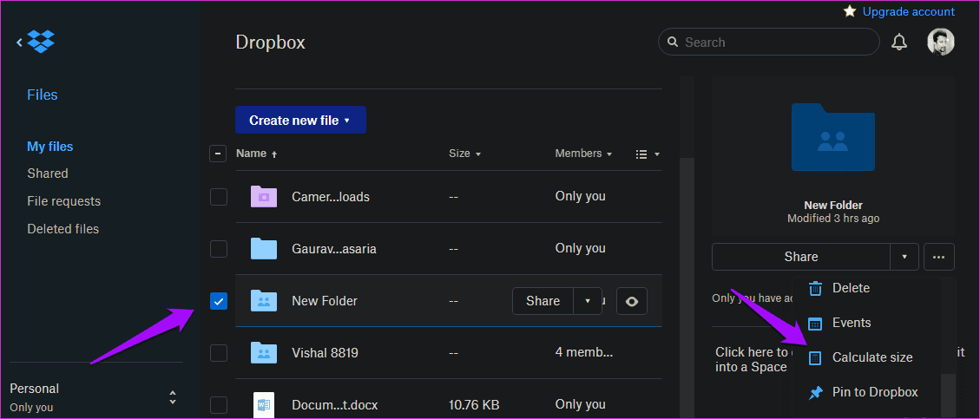Click the 4 members cell for Vishal 8819
Screen dimensions: 980x419
584,353
